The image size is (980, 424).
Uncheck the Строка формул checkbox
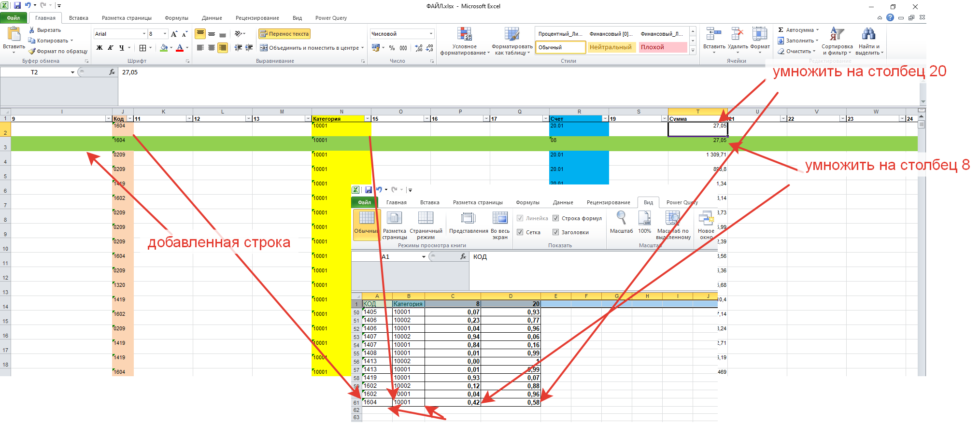[x=556, y=218]
